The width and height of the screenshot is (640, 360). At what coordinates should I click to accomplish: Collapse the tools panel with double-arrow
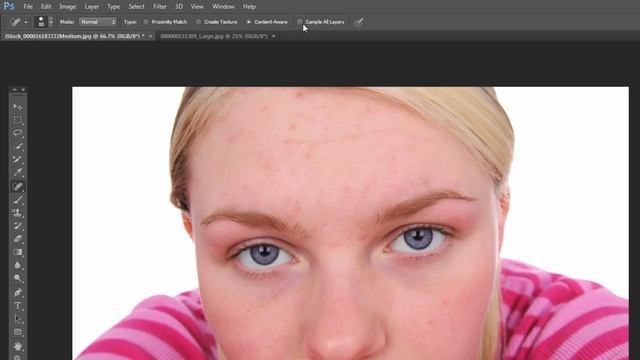click(x=14, y=89)
